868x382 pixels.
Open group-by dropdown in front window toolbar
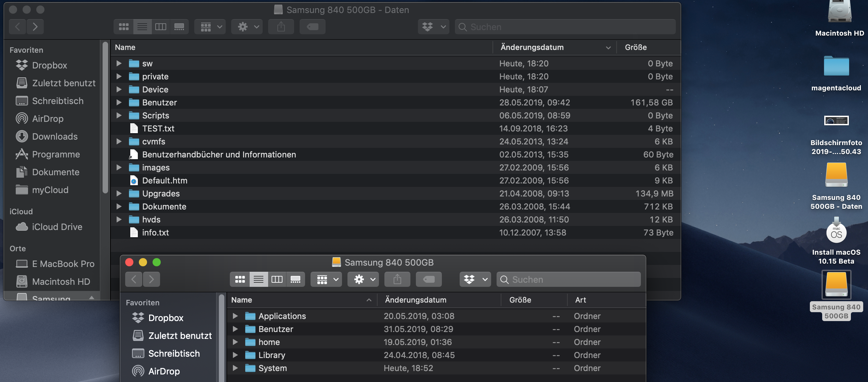click(x=326, y=280)
